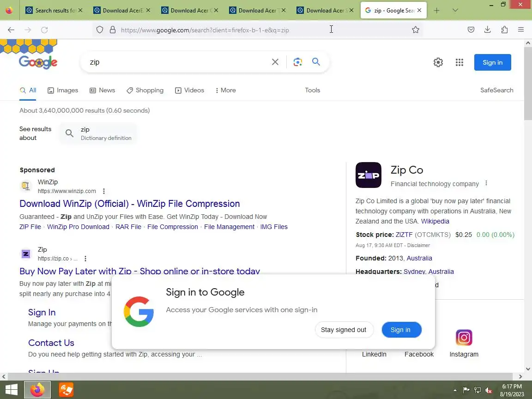The width and height of the screenshot is (532, 399).
Task: Switch to Shopping results tab
Action: click(x=145, y=90)
